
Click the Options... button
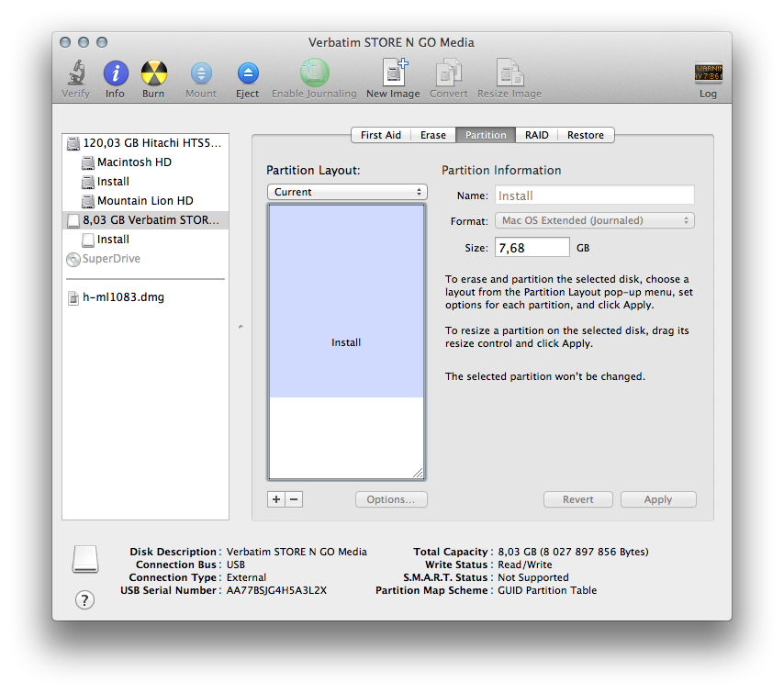[x=391, y=499]
